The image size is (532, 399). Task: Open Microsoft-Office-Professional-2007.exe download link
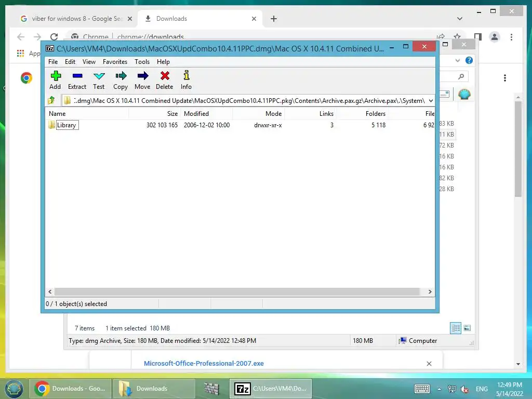click(x=204, y=363)
